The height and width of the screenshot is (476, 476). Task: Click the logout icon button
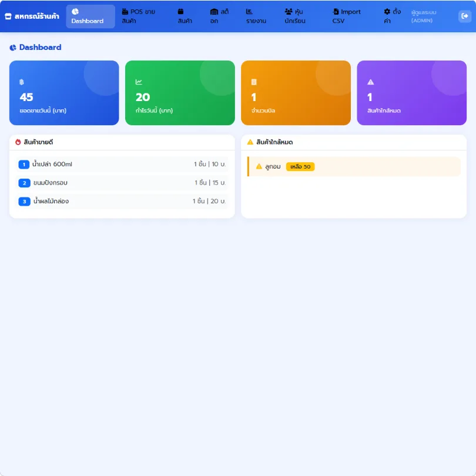[464, 16]
